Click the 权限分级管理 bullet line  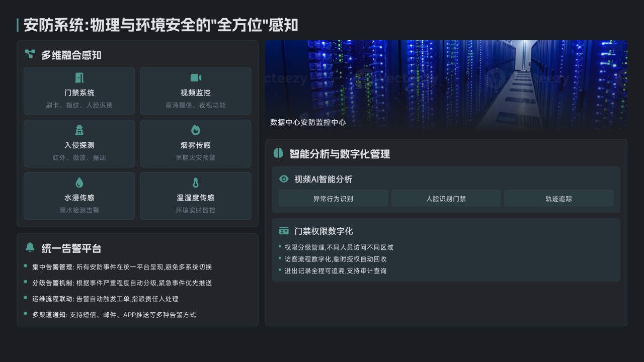click(339, 247)
